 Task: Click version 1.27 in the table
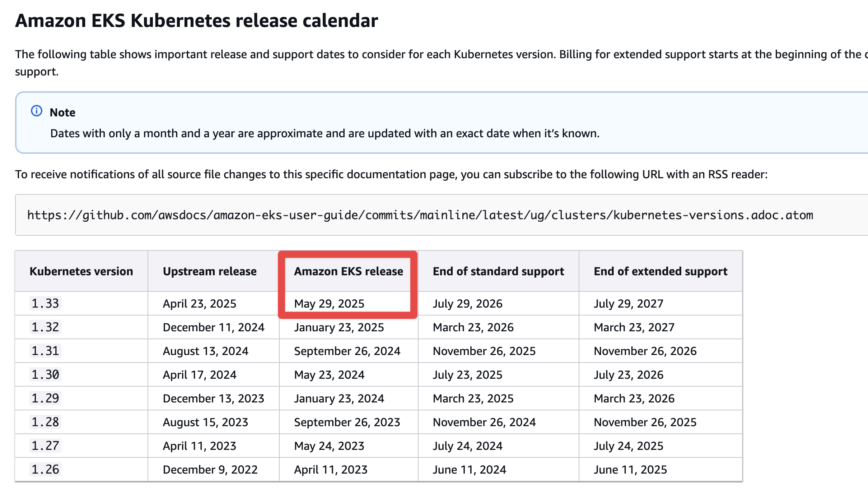[x=45, y=446]
